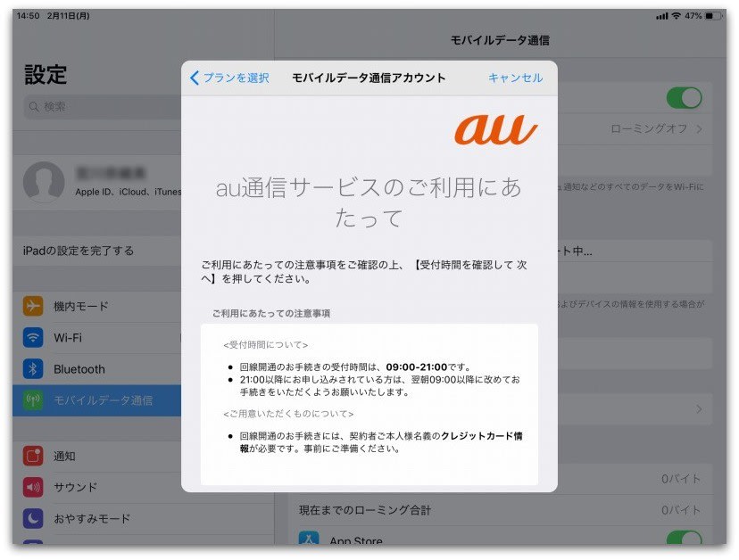Toggle the App Store mobile data switch

point(684,538)
